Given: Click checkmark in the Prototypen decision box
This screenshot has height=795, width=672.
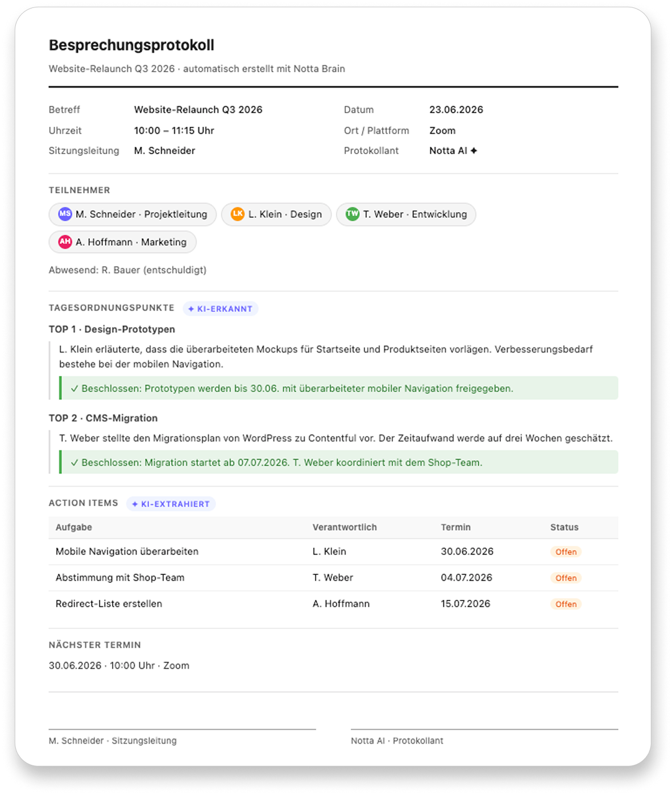Looking at the screenshot, I should click(74, 388).
